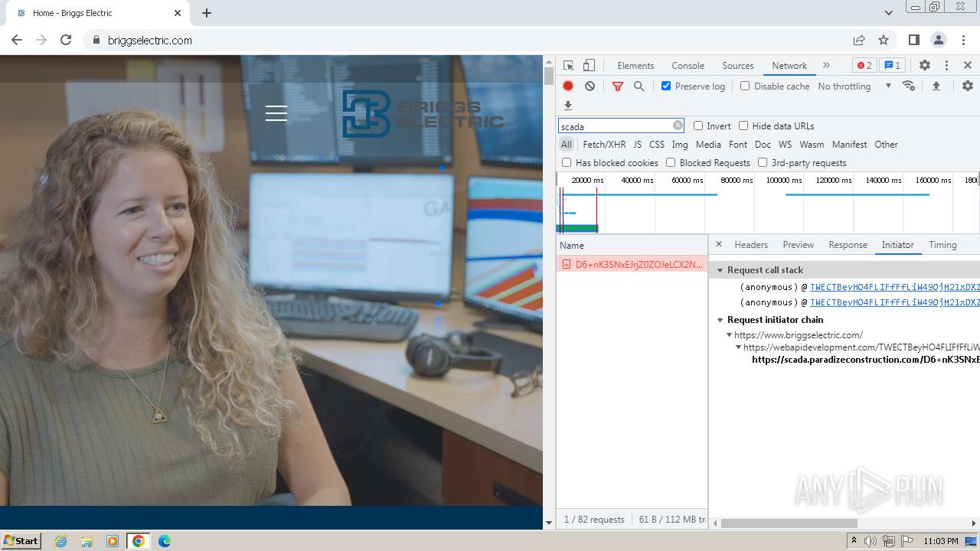Open the Windows Start button
The height and width of the screenshot is (551, 980).
[x=21, y=540]
